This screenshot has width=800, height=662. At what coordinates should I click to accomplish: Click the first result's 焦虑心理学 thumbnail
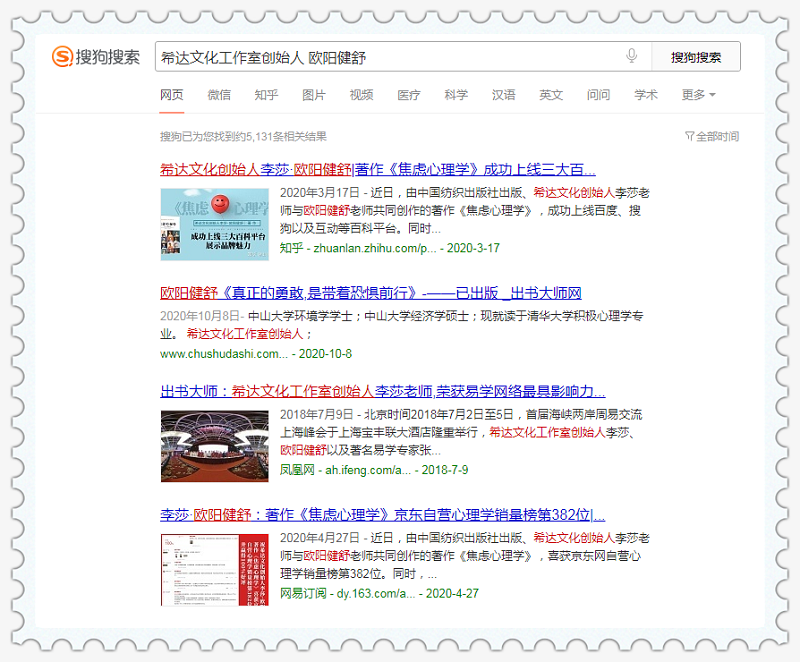pyautogui.click(x=214, y=218)
